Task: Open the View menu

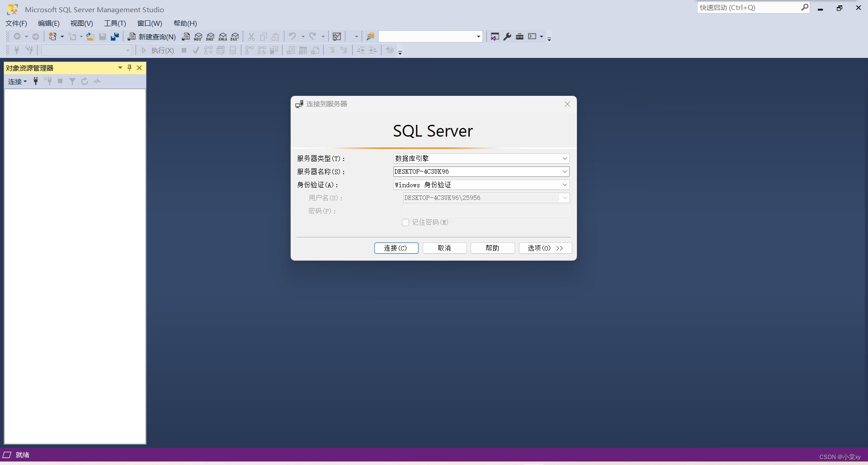Action: (82, 24)
